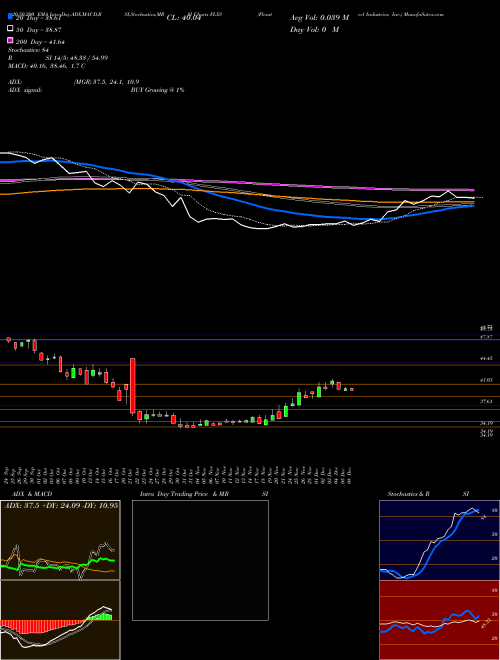Click the 'Stochastics: 84' reading
500x660 pixels.
point(27,50)
